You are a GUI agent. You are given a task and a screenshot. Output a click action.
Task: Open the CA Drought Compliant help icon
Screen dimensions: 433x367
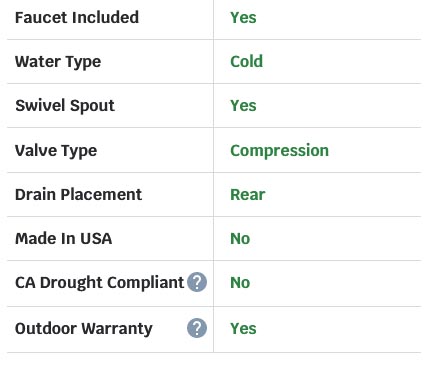pyautogui.click(x=197, y=282)
